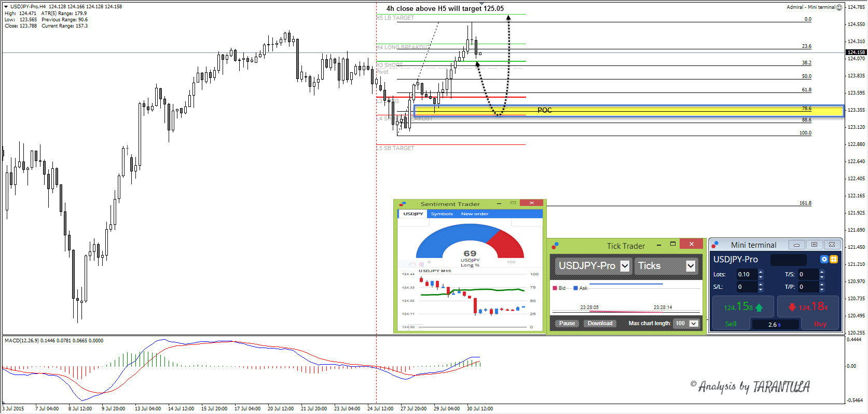
Task: Increase S/L with the up stepper arrow
Action: 761,284
